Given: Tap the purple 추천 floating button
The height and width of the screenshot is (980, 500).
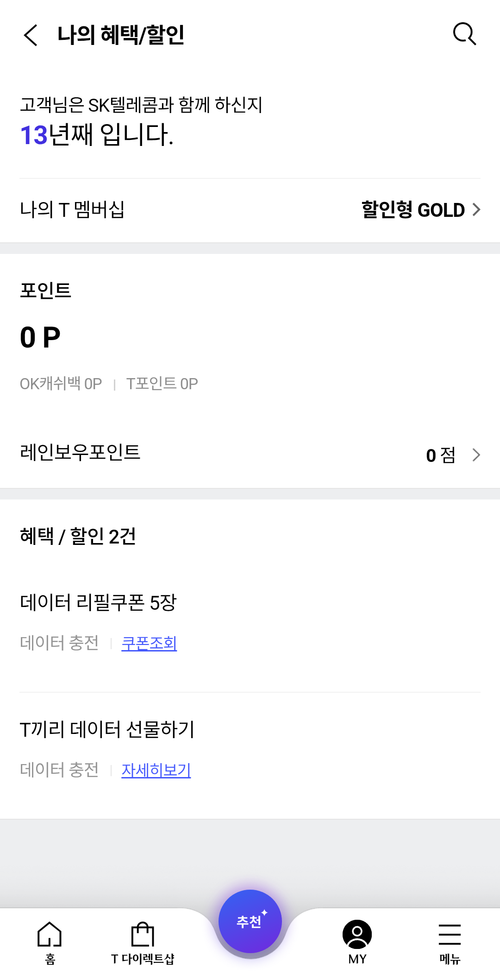Looking at the screenshot, I should point(250,922).
